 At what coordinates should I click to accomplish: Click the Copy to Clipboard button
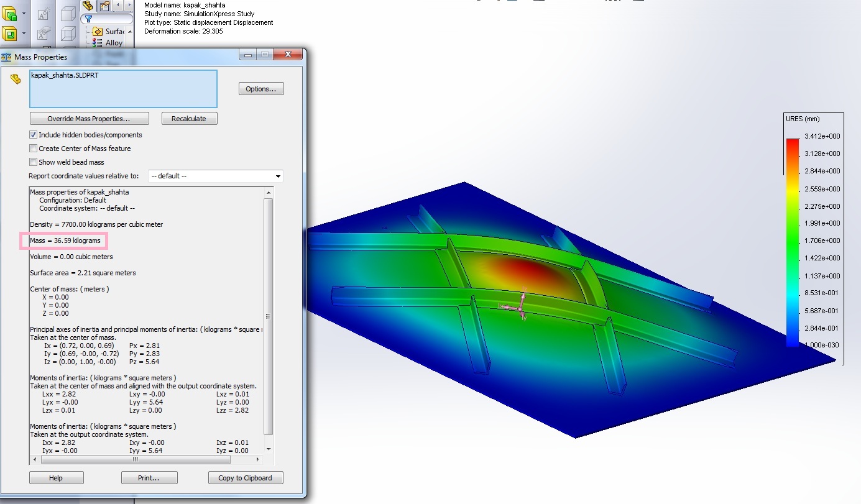(x=245, y=478)
